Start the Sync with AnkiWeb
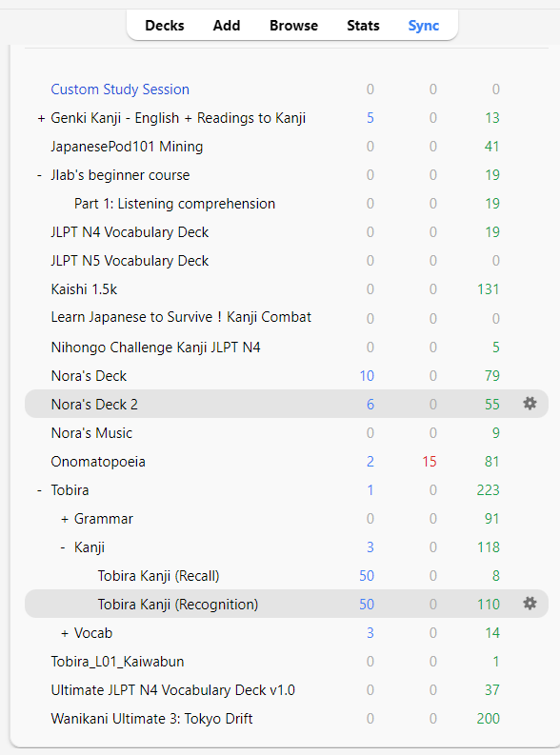 click(x=423, y=26)
